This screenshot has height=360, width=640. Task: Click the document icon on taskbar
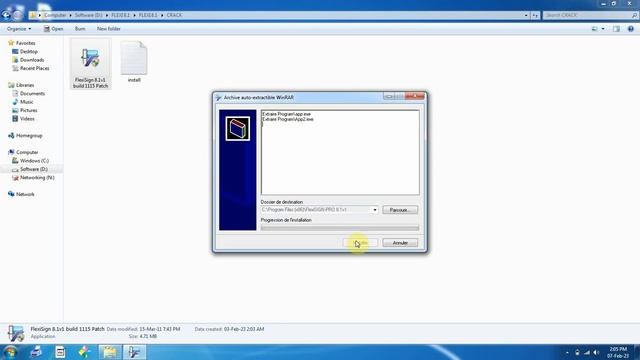(60, 352)
